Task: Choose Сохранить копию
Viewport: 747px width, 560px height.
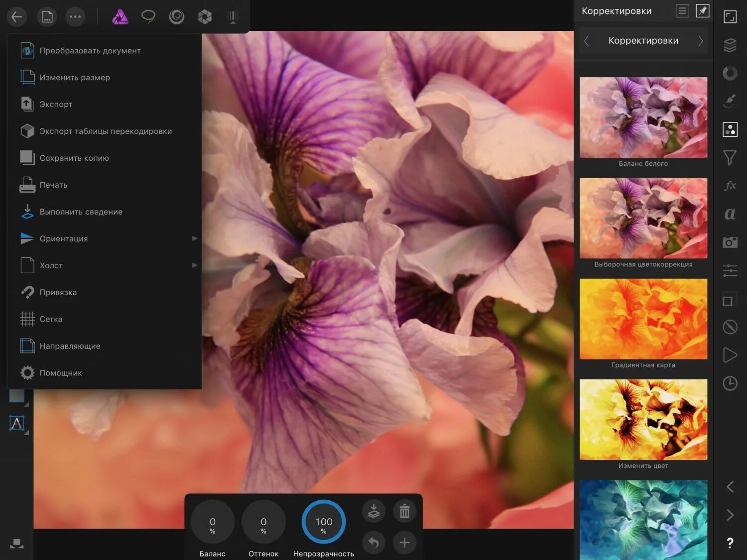Action: coord(105,158)
